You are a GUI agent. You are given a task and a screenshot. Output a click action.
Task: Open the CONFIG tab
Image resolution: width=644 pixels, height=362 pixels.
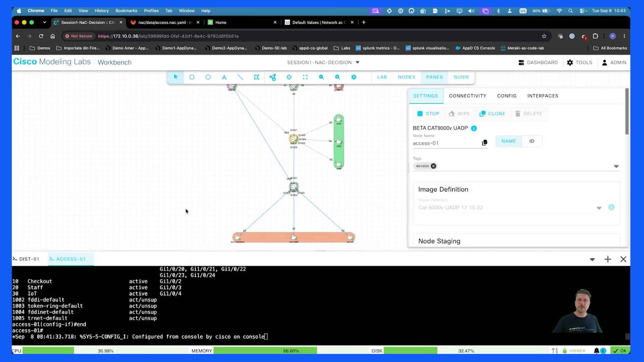(x=507, y=96)
